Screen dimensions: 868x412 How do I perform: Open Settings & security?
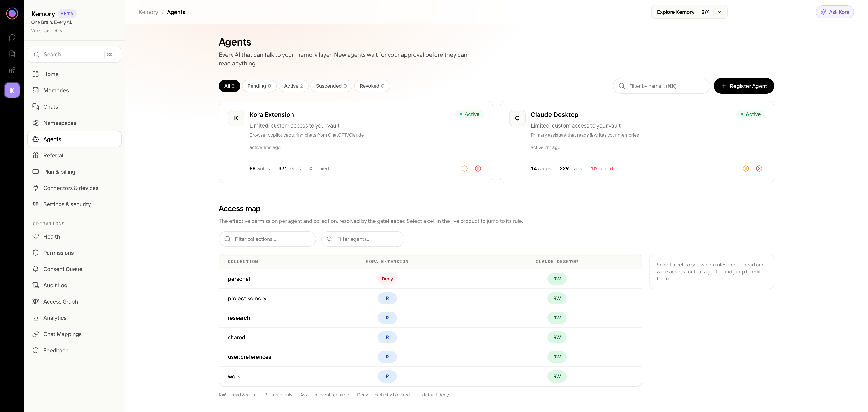coord(74,204)
